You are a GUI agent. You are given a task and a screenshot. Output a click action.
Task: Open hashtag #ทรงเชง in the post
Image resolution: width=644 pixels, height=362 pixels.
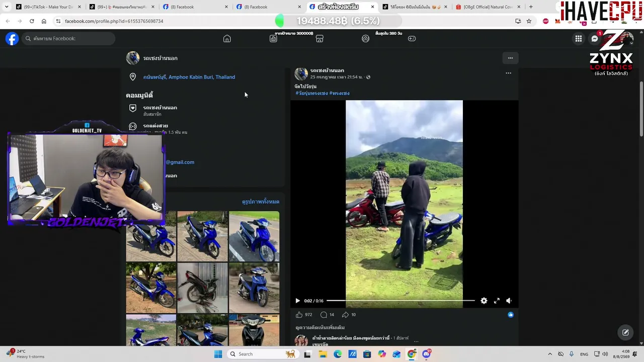(x=340, y=93)
